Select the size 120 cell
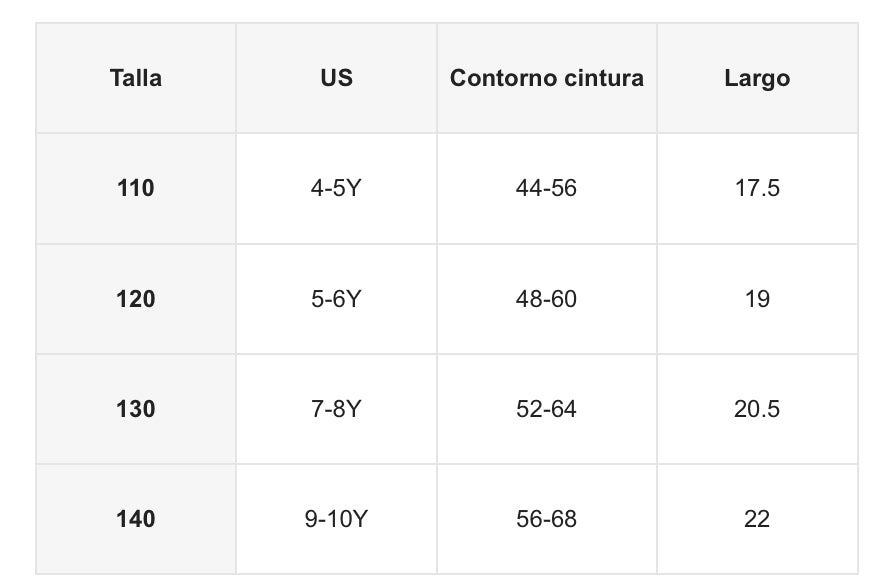 pos(136,299)
